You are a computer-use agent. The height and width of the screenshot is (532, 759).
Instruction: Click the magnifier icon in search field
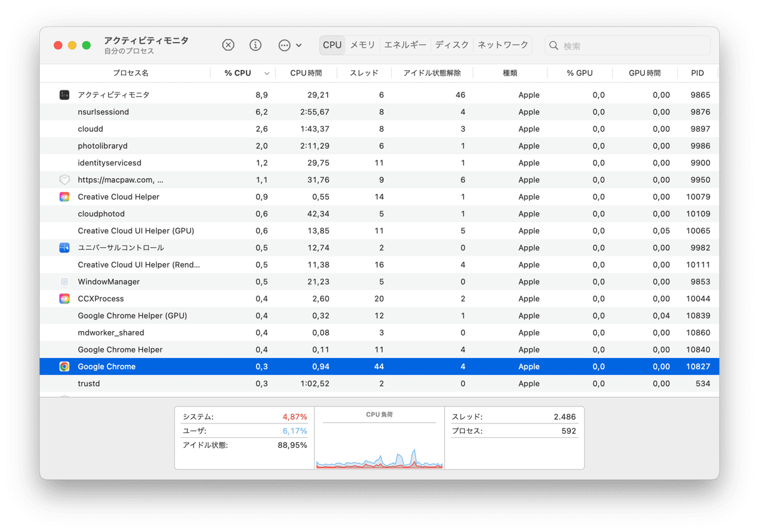pyautogui.click(x=554, y=46)
